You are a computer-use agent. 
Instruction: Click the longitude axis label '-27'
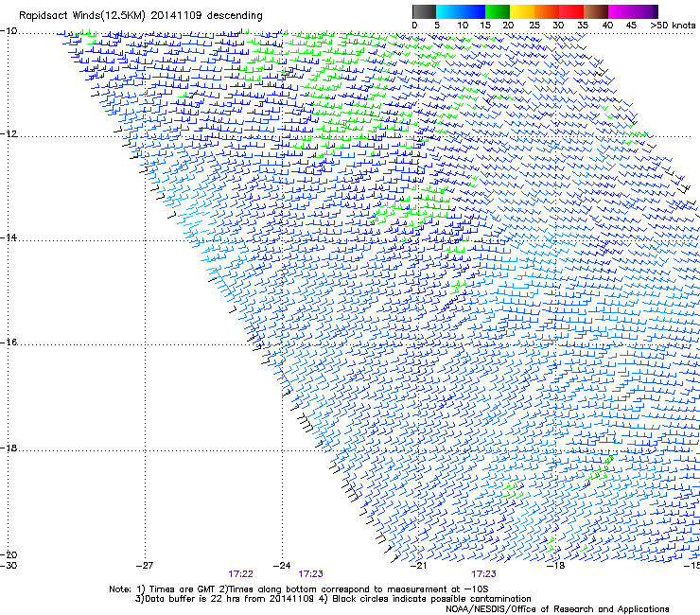click(x=145, y=566)
